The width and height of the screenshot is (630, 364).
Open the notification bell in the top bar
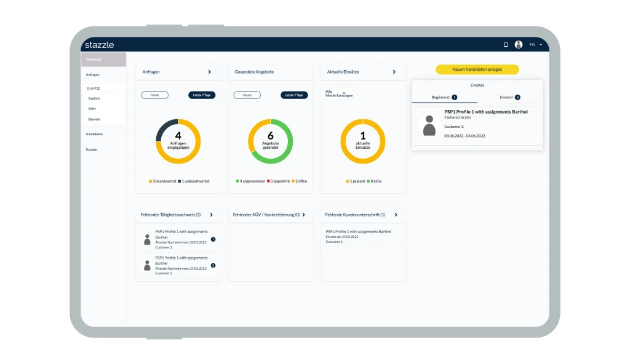click(x=506, y=45)
